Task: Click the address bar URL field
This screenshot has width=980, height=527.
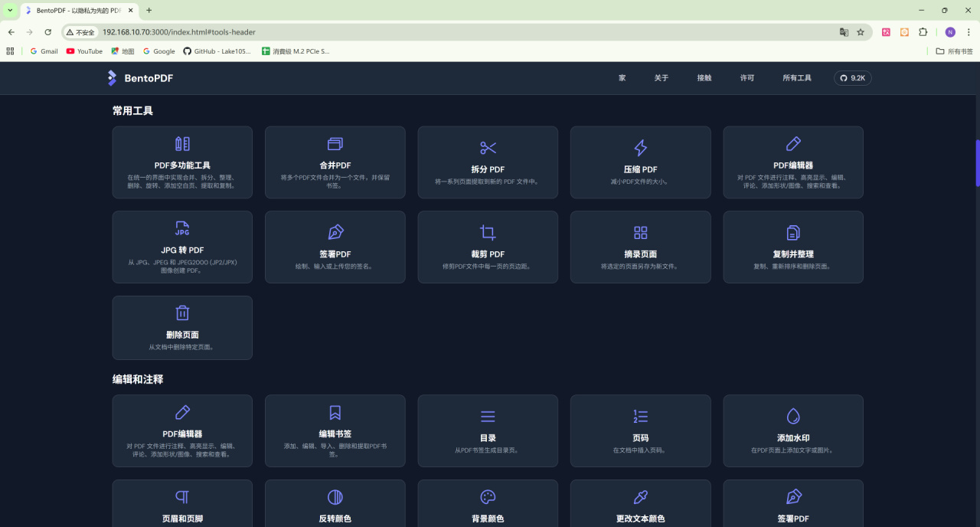Action: pos(467,32)
